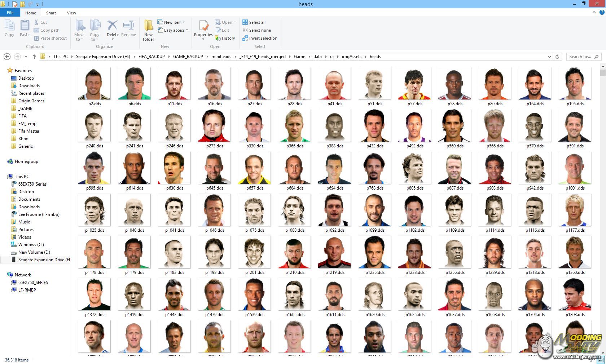This screenshot has width=606, height=364.
Task: Open Origin Games in Favorites
Action: pyautogui.click(x=31, y=101)
